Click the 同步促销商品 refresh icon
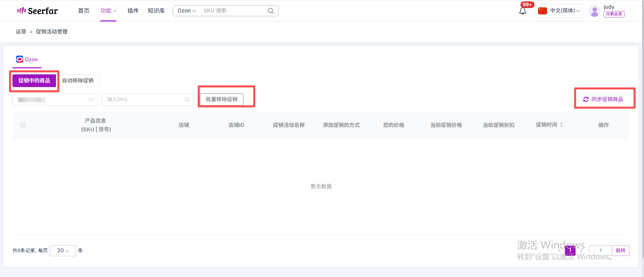This screenshot has height=277, width=644. click(586, 99)
